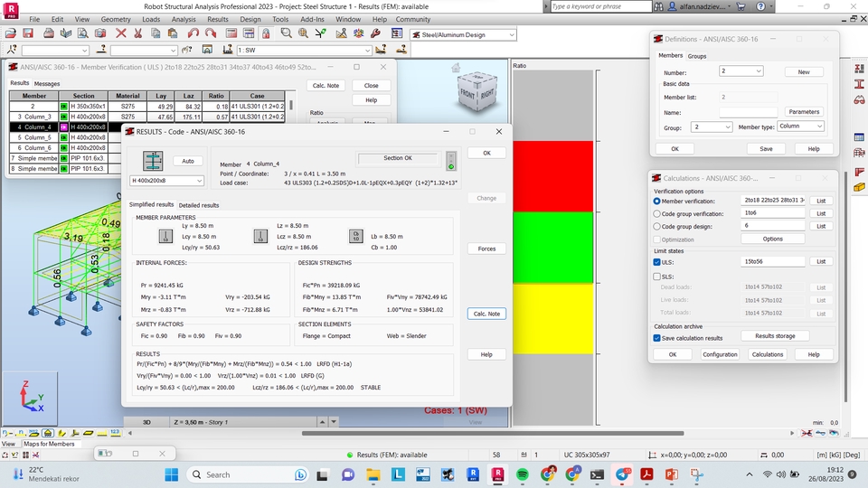868x488 pixels.
Task: Open the Geometry menu
Action: pos(116,19)
